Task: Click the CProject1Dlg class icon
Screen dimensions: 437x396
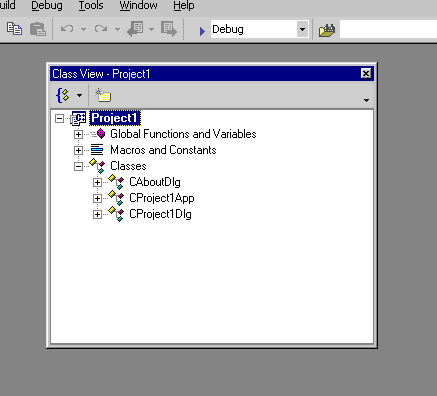Action: tap(116, 214)
